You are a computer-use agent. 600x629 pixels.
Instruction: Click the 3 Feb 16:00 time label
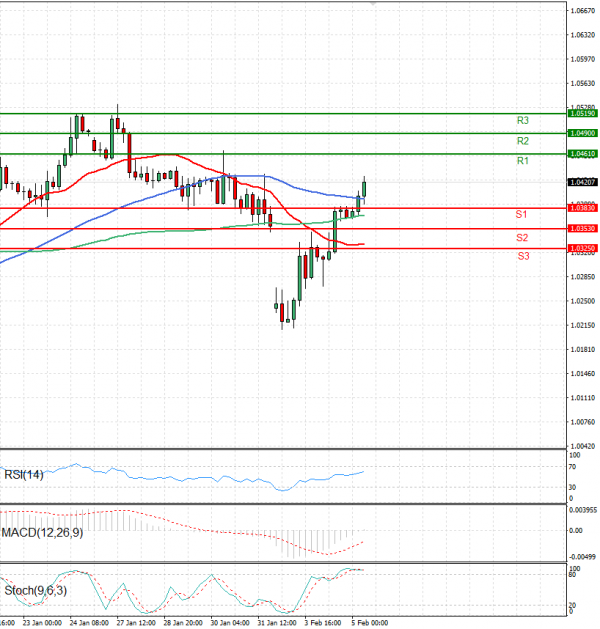322,623
